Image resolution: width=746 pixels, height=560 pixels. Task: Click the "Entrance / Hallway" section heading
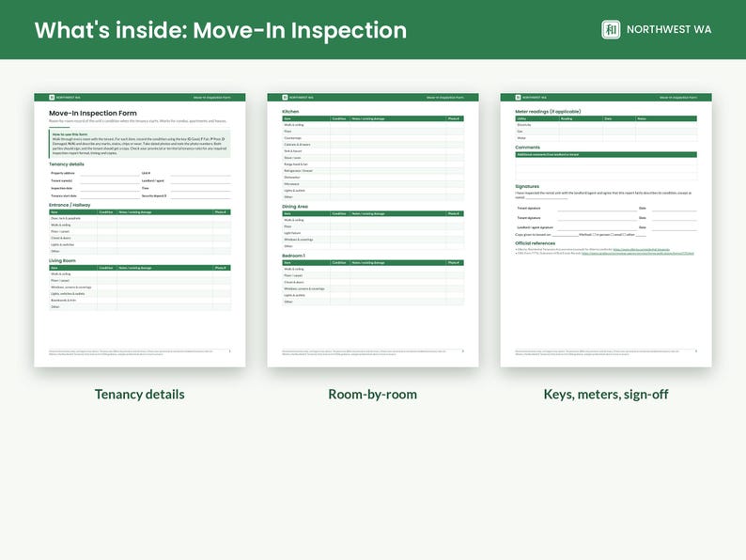70,205
